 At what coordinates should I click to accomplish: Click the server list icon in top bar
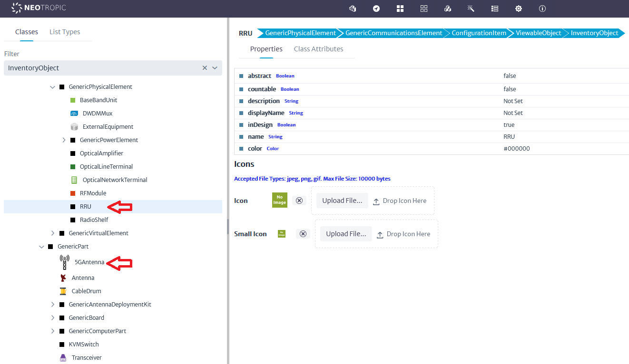(495, 9)
